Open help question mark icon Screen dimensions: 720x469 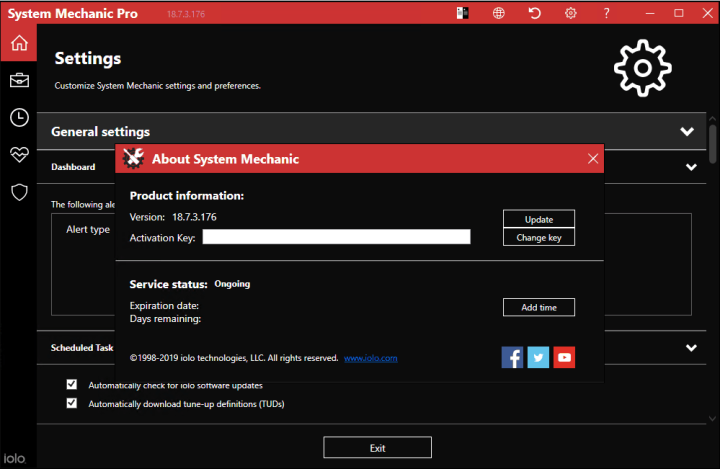tap(607, 13)
